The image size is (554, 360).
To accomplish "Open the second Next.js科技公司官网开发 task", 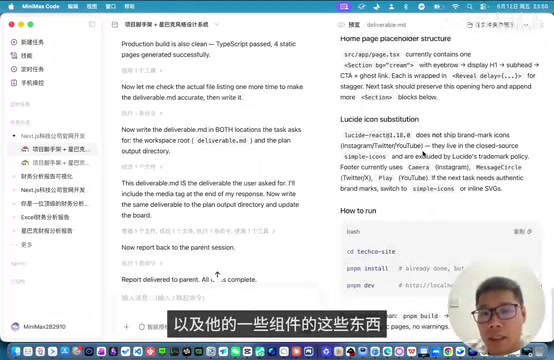I will tap(52, 190).
